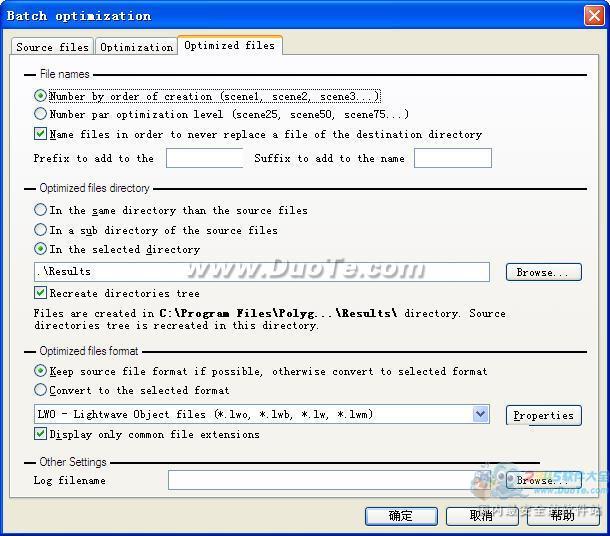The width and height of the screenshot is (610, 536).
Task: Browse for the log filename
Action: (x=543, y=480)
